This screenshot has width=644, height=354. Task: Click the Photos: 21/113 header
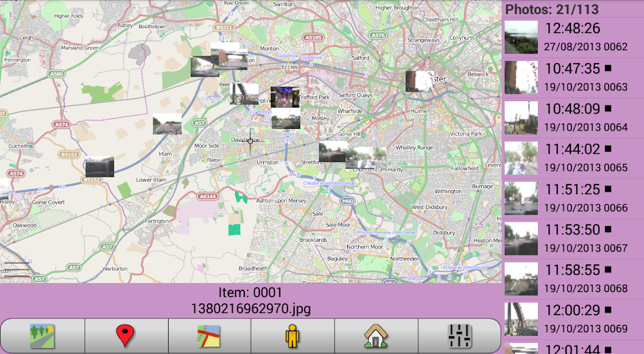point(552,9)
